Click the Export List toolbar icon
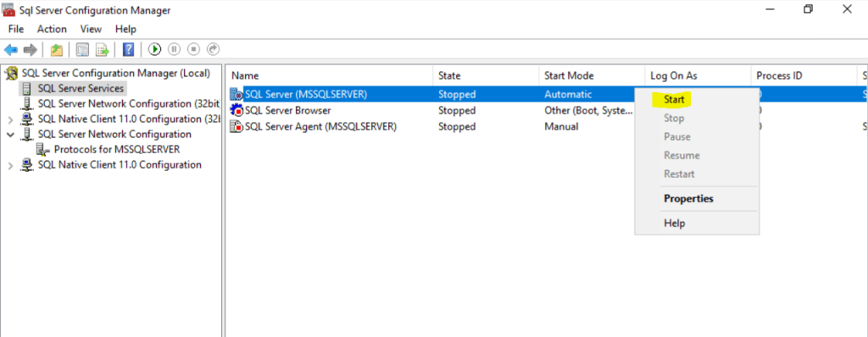Screen dimensions: 868x337 [103, 50]
